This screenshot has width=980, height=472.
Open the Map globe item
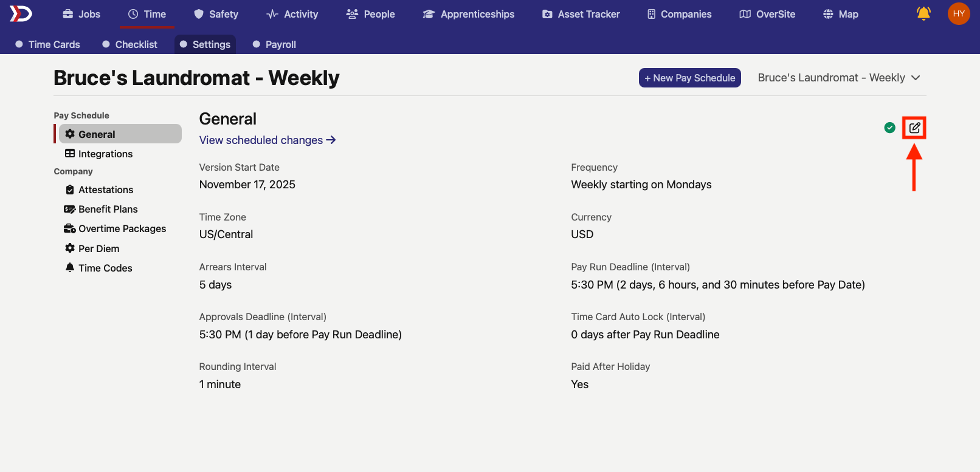pyautogui.click(x=841, y=14)
